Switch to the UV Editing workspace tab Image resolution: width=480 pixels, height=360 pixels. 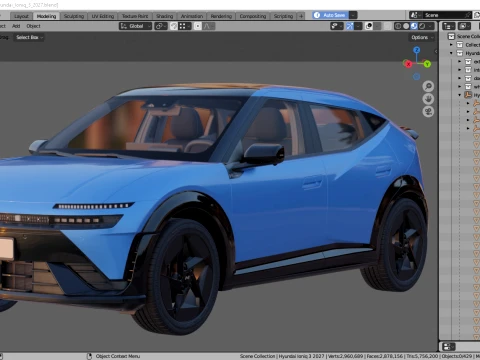click(x=103, y=16)
